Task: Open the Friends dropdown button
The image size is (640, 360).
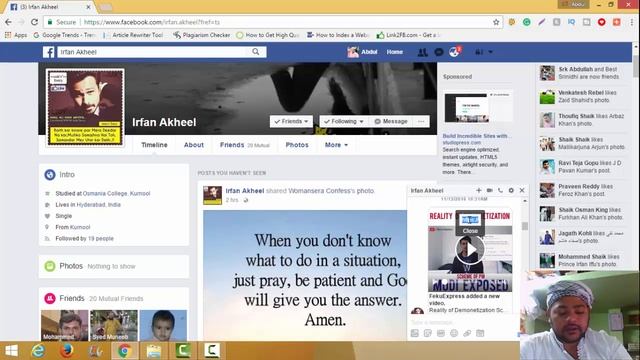Action: (x=291, y=121)
